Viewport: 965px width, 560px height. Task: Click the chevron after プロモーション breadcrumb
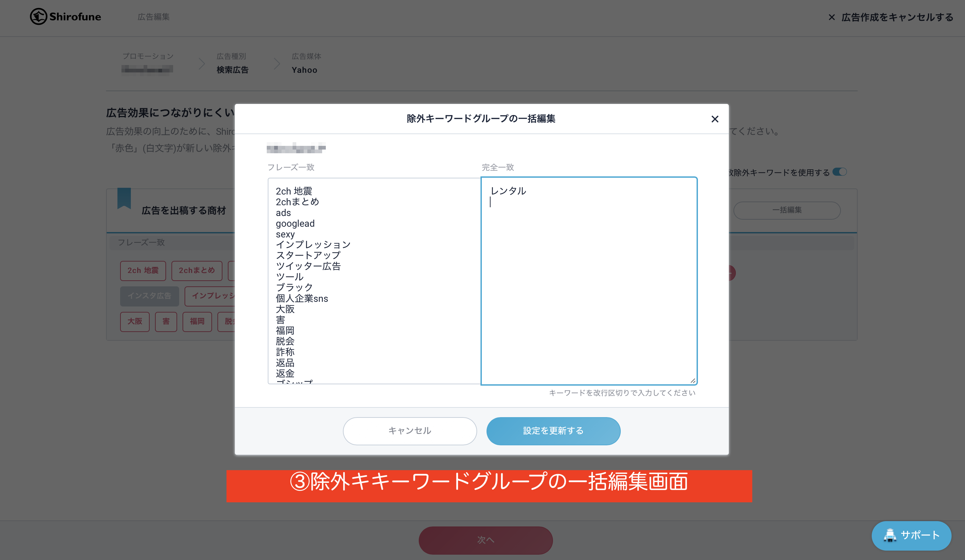202,63
